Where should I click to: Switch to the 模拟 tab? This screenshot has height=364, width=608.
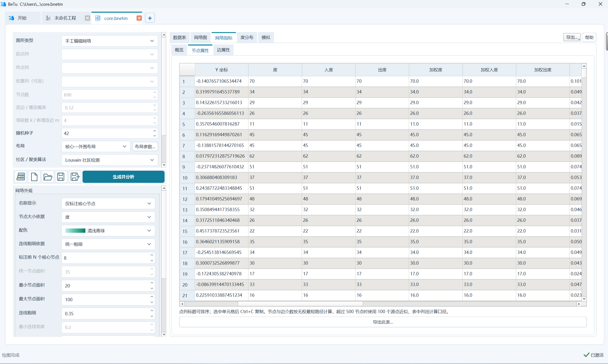pyautogui.click(x=266, y=38)
